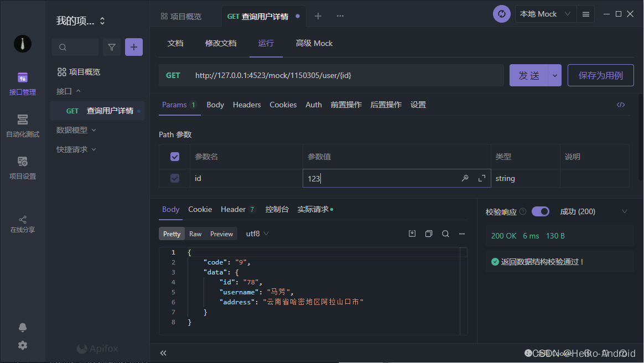The height and width of the screenshot is (363, 644).
Task: Click the code snippet icon near Params
Action: click(x=621, y=105)
